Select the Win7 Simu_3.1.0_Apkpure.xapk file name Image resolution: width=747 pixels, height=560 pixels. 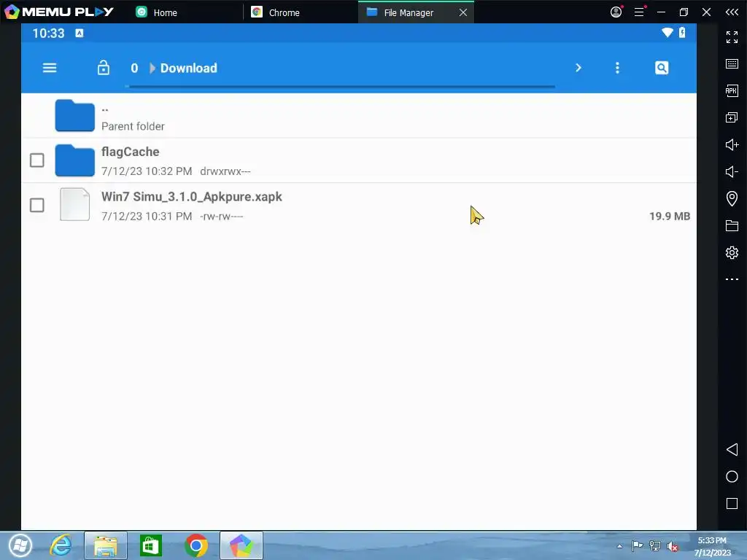pos(192,197)
